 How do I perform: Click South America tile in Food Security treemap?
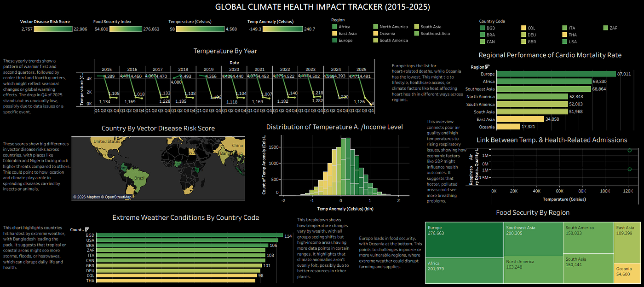(588, 237)
